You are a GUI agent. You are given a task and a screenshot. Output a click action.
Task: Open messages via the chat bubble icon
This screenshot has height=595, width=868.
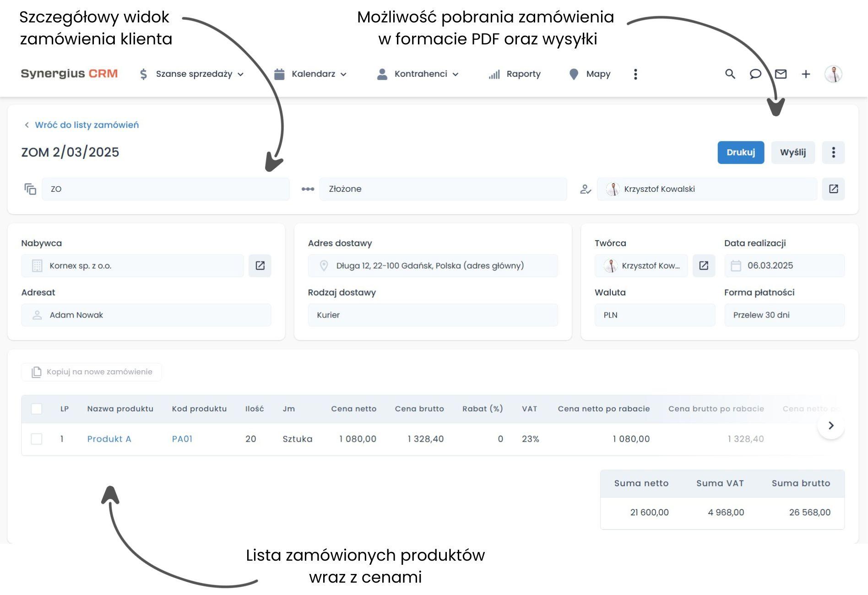click(x=755, y=74)
